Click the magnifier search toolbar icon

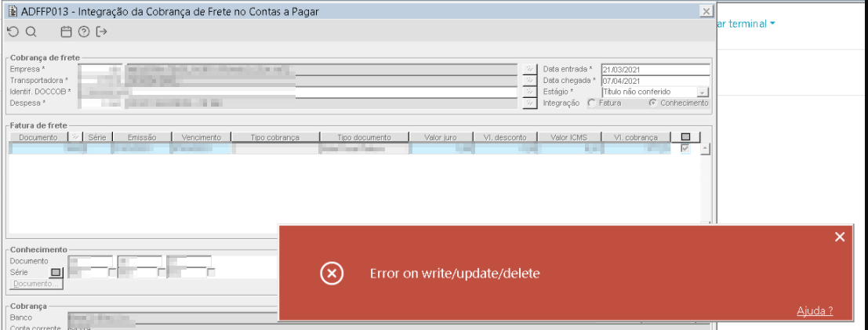(x=31, y=32)
